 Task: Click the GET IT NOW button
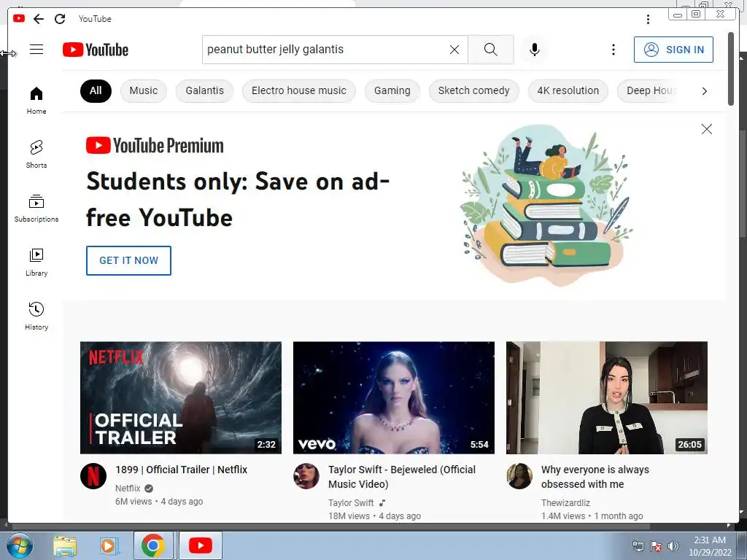(128, 260)
